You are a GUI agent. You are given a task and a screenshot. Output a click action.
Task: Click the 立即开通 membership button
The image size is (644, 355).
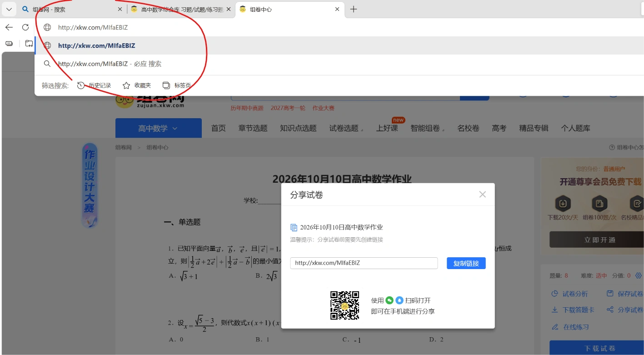coord(597,240)
